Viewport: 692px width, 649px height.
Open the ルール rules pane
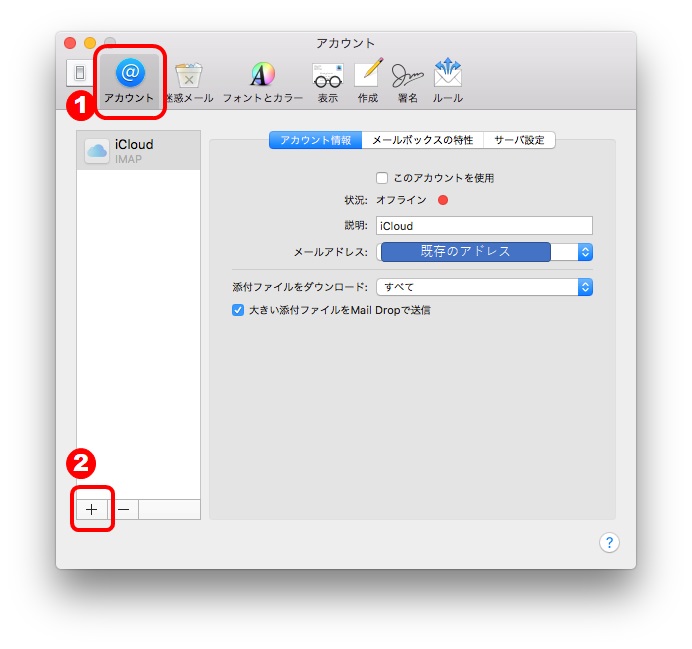448,83
